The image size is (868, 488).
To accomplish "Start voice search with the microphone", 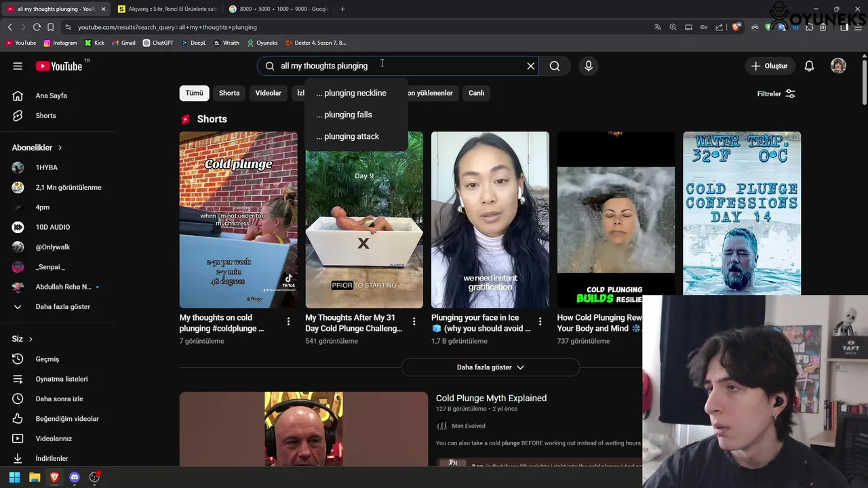I will (589, 66).
